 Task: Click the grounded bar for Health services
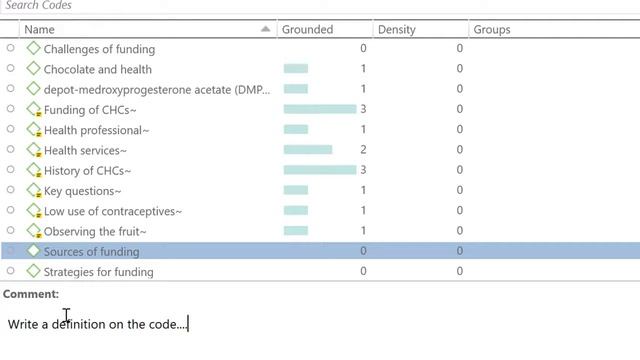click(x=308, y=149)
